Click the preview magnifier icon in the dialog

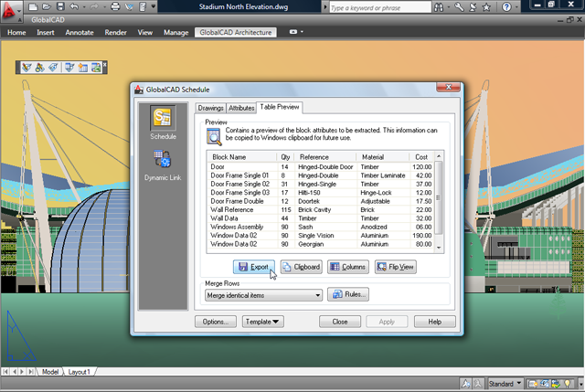point(214,136)
